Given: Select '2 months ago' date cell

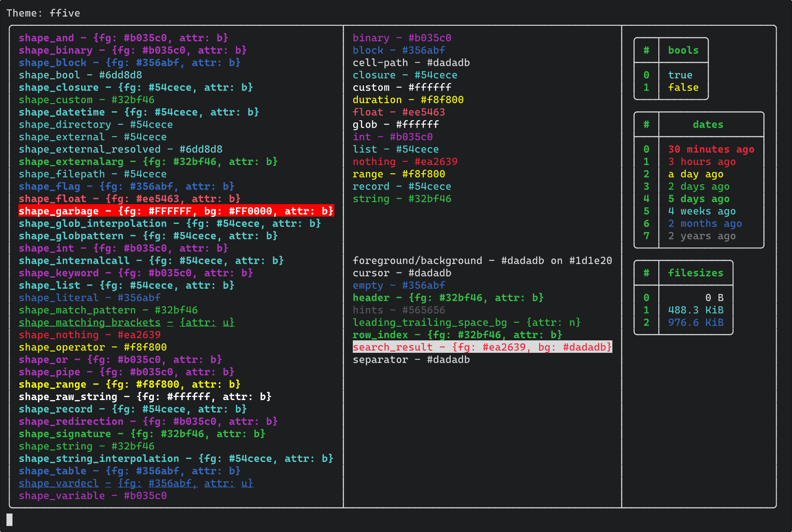Looking at the screenshot, I should point(705,223).
